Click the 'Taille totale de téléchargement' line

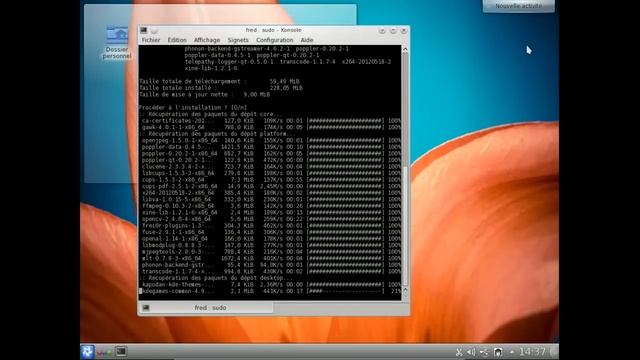220,81
